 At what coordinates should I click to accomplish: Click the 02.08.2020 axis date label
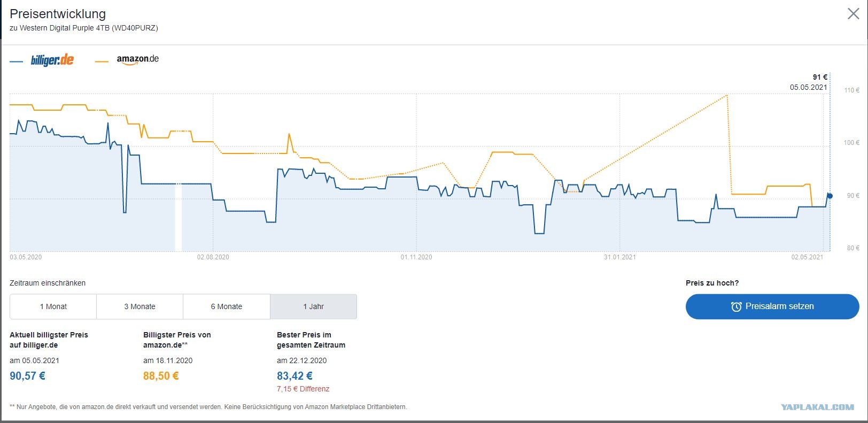(x=213, y=257)
